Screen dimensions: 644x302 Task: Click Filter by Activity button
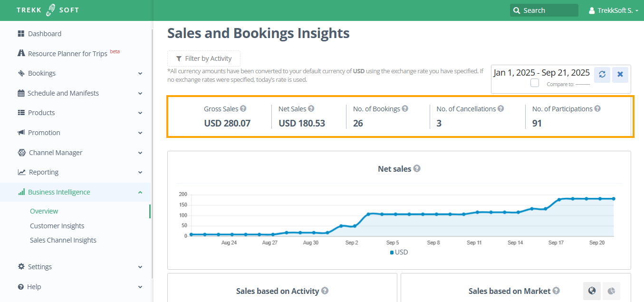[204, 58]
